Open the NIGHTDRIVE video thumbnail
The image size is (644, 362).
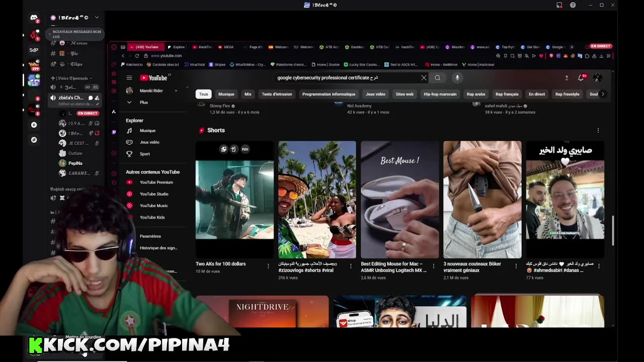pyautogui.click(x=262, y=312)
